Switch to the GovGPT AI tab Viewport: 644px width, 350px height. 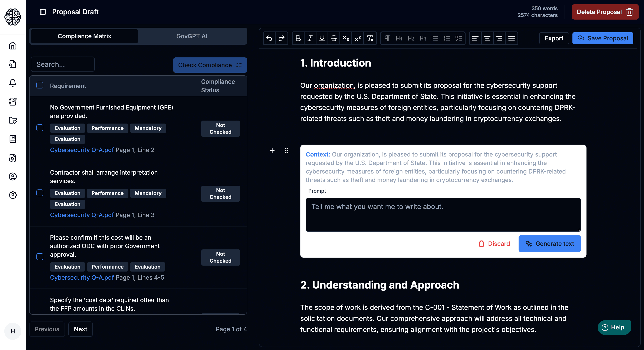(192, 36)
